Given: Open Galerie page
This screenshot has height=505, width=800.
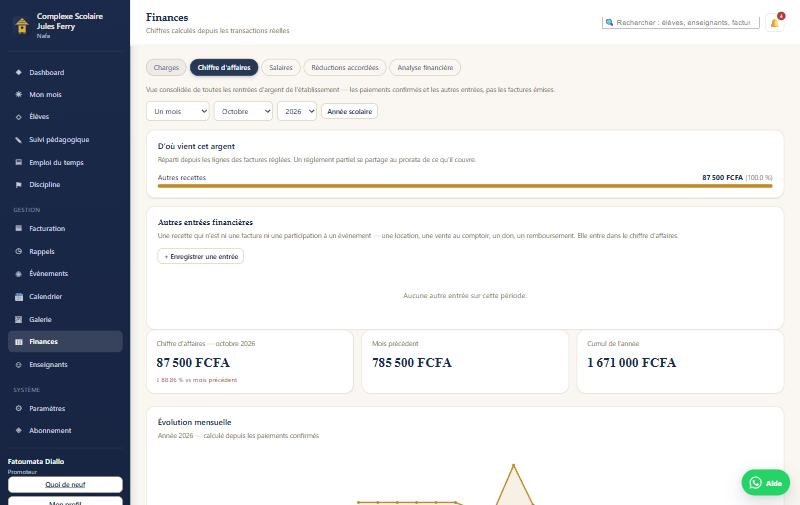Looking at the screenshot, I should tap(65, 319).
